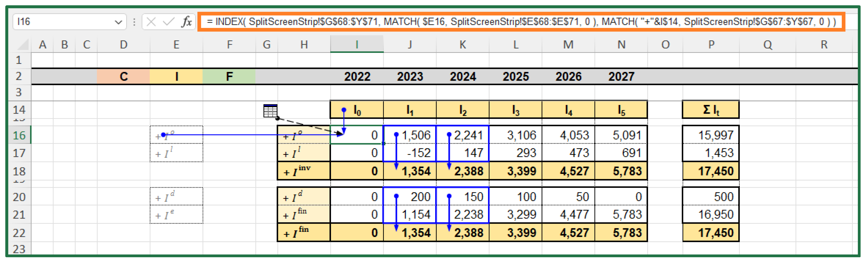Click cell with value 293
The width and height of the screenshot is (868, 264).
pyautogui.click(x=515, y=153)
